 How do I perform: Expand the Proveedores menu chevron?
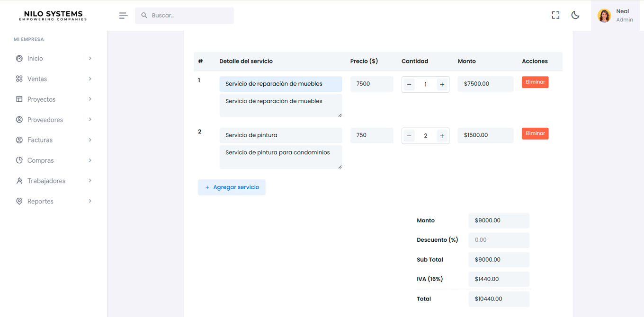(90, 120)
